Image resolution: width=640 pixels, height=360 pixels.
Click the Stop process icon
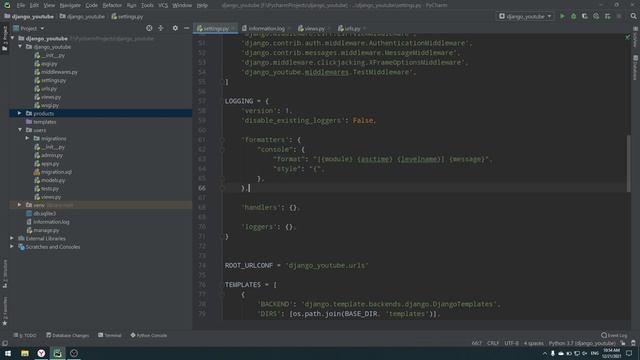[x=619, y=16]
